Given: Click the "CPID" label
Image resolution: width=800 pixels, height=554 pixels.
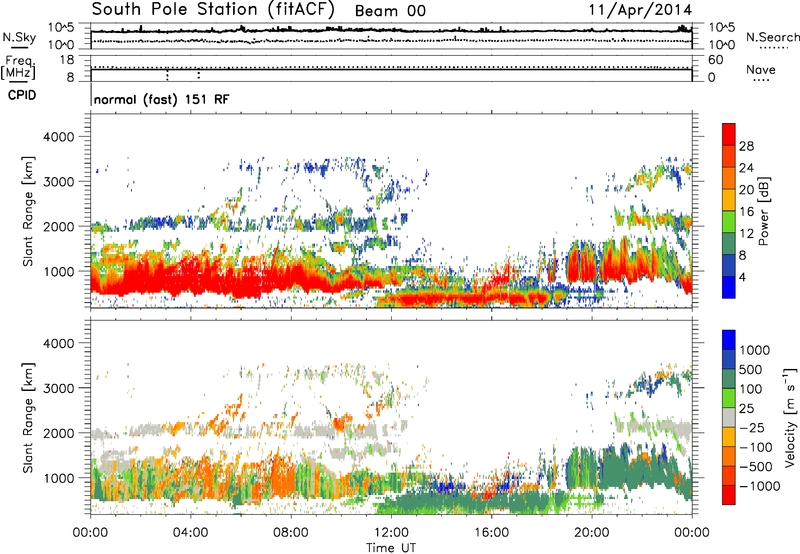Looking at the screenshot, I should [x=22, y=95].
